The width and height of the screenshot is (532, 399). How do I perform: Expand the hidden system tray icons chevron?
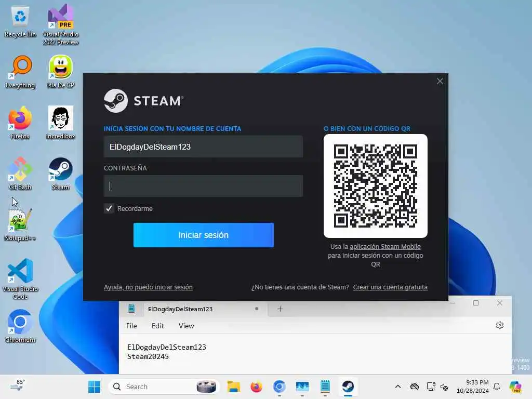click(x=398, y=387)
